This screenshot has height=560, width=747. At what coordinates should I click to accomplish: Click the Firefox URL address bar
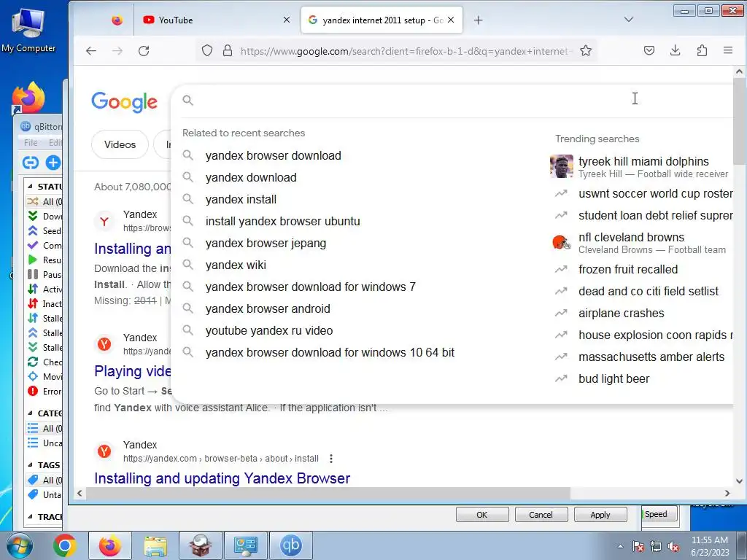[395, 51]
